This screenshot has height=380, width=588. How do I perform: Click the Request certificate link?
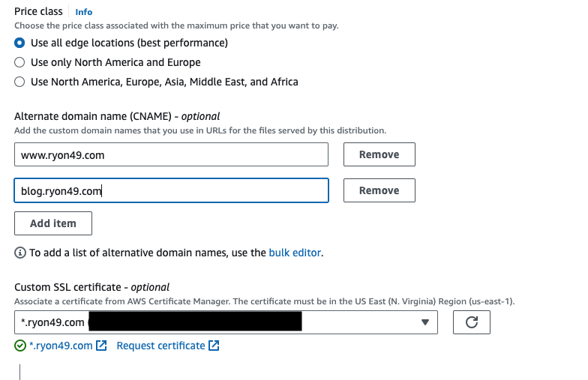point(160,346)
